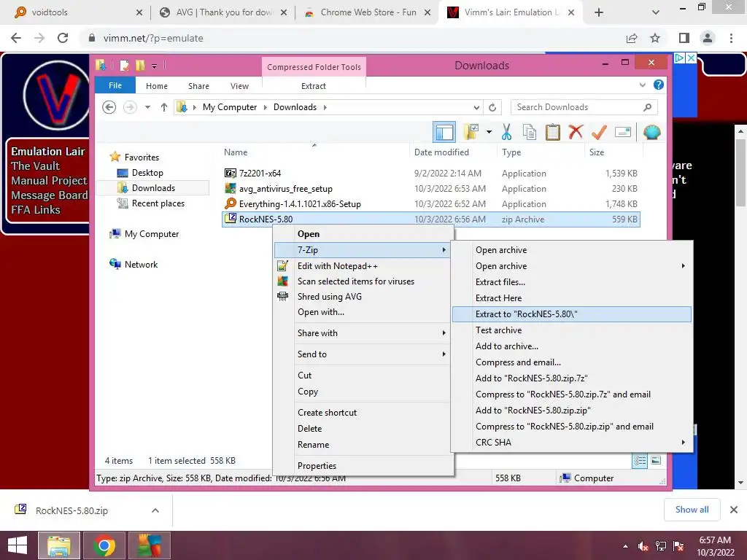Click the Explorer up-one-level arrow

pos(164,107)
